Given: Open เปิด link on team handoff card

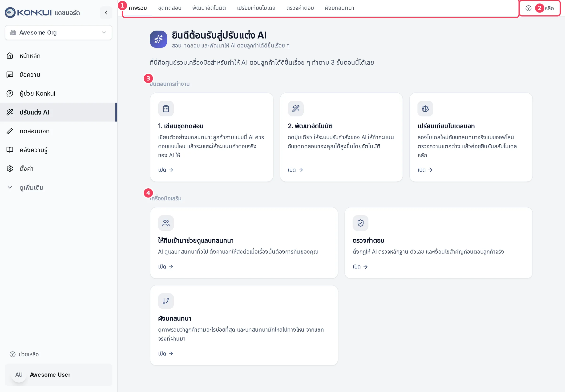Looking at the screenshot, I should pyautogui.click(x=166, y=267).
